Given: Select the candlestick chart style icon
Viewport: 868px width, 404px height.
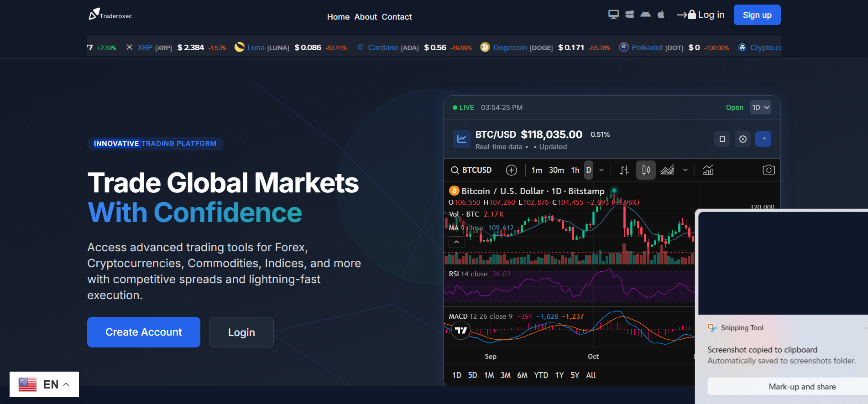Looking at the screenshot, I should click(646, 170).
